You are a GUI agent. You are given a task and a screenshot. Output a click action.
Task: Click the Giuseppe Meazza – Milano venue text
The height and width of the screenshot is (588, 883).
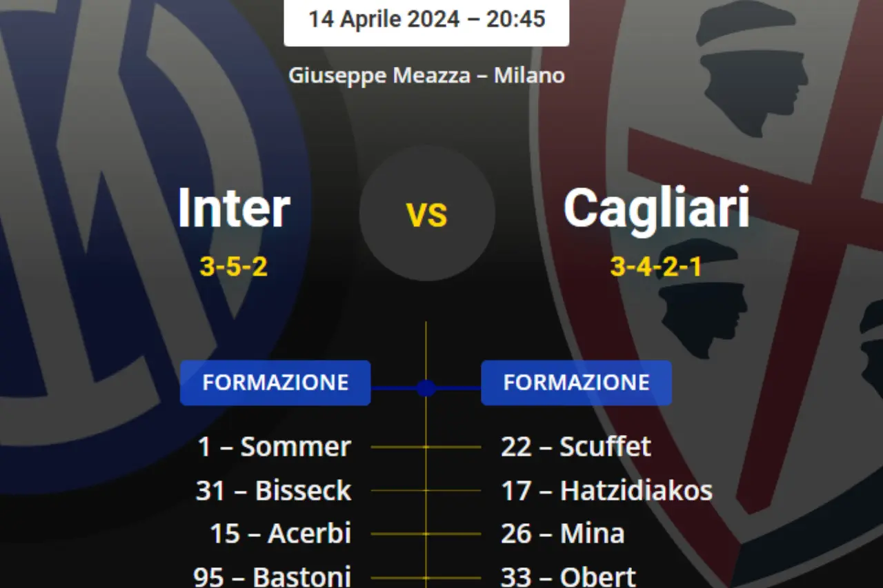click(426, 74)
